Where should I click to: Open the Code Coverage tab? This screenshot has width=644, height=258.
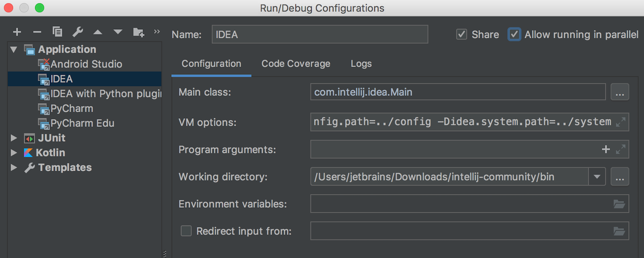[x=296, y=64]
